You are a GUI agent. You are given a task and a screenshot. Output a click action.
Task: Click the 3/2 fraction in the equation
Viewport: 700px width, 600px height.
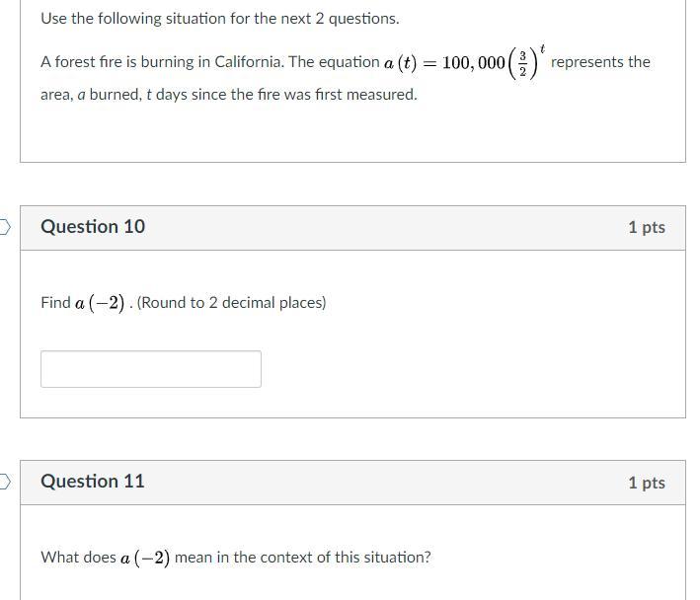coord(522,63)
